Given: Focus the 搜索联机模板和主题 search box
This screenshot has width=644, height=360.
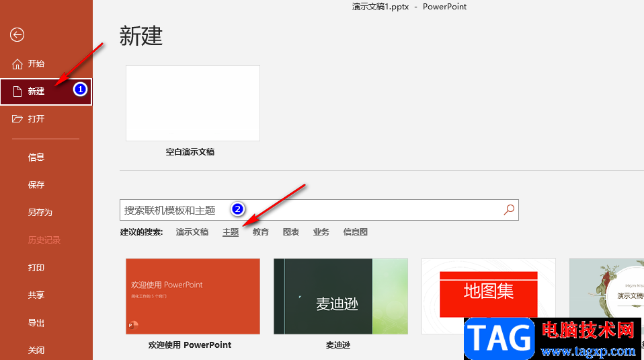Looking at the screenshot, I should coord(319,210).
